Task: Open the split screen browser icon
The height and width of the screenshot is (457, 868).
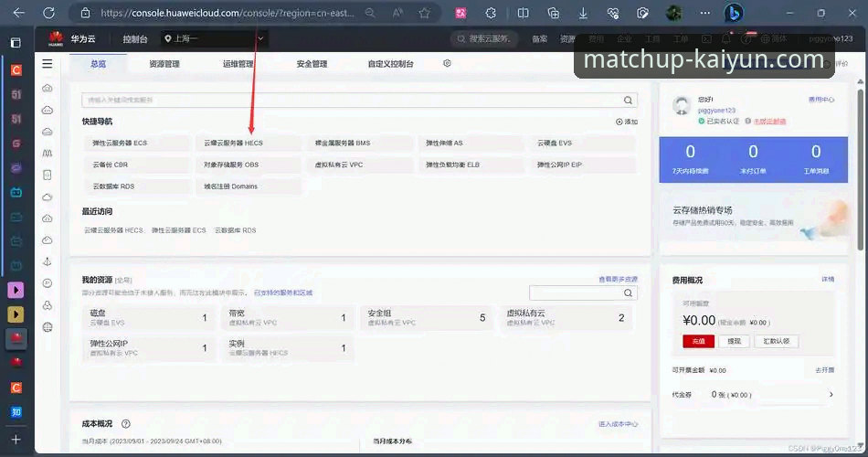Action: tap(523, 13)
